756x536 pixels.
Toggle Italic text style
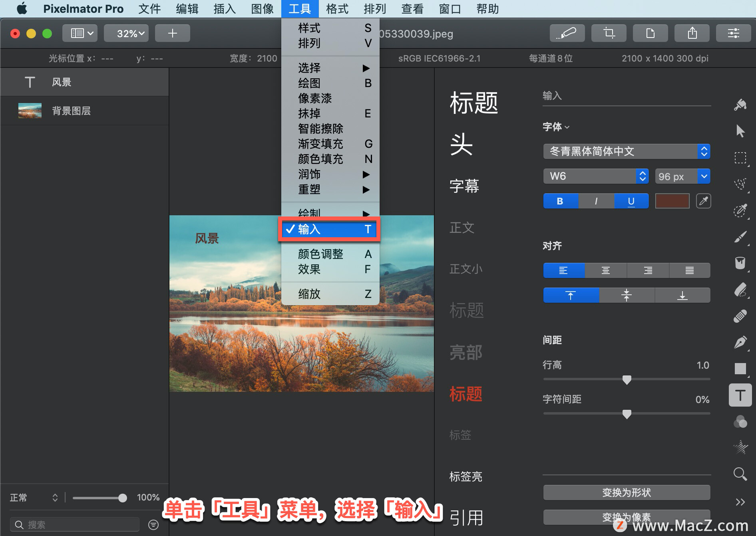(x=596, y=201)
